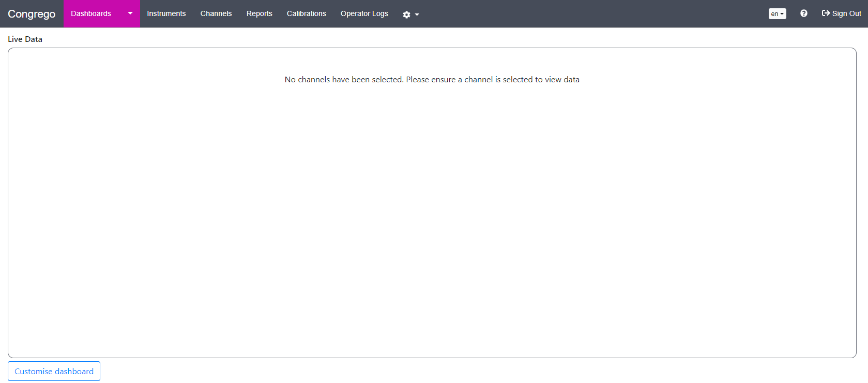Click the help question mark icon
Image resolution: width=868 pixels, height=383 pixels.
click(804, 13)
